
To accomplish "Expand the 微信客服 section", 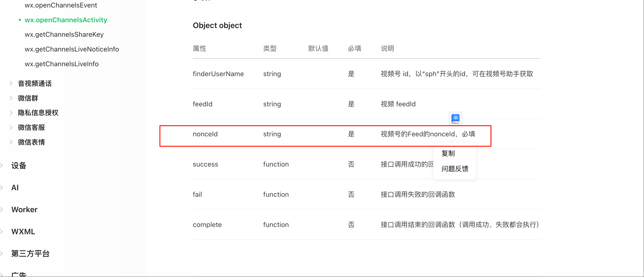I will coord(31,127).
